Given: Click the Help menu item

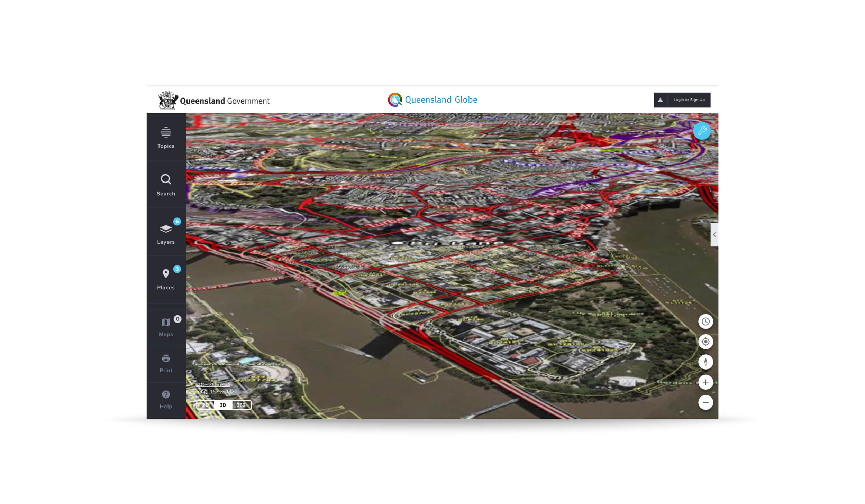Looking at the screenshot, I should [x=166, y=399].
